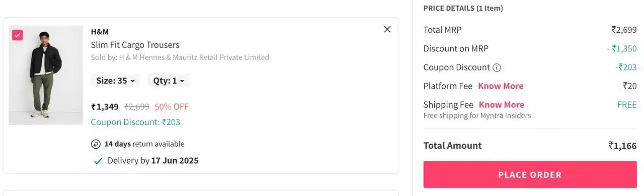The width and height of the screenshot is (644, 196).
Task: Click the Total Amount ₹1,166 value
Action: tap(622, 146)
